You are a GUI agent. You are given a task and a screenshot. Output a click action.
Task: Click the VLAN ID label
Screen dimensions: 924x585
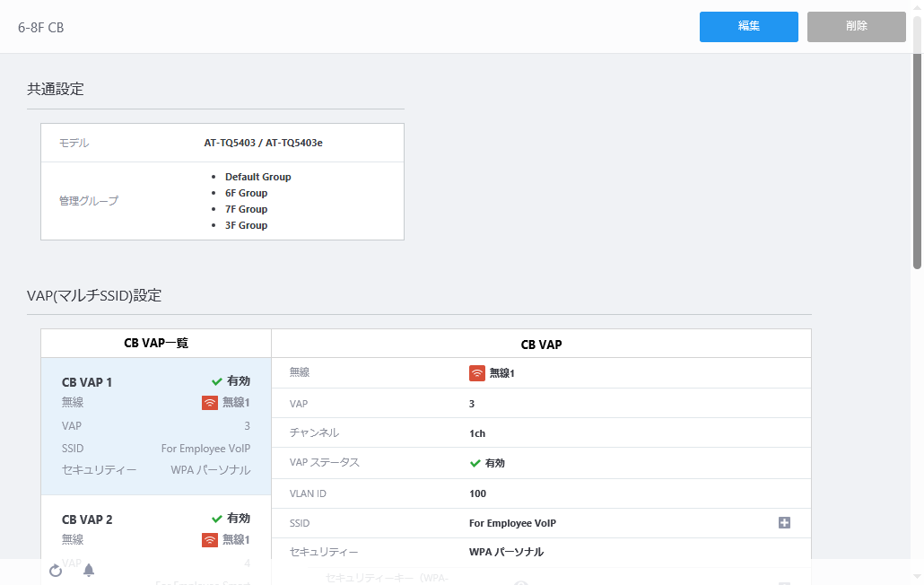[308, 493]
